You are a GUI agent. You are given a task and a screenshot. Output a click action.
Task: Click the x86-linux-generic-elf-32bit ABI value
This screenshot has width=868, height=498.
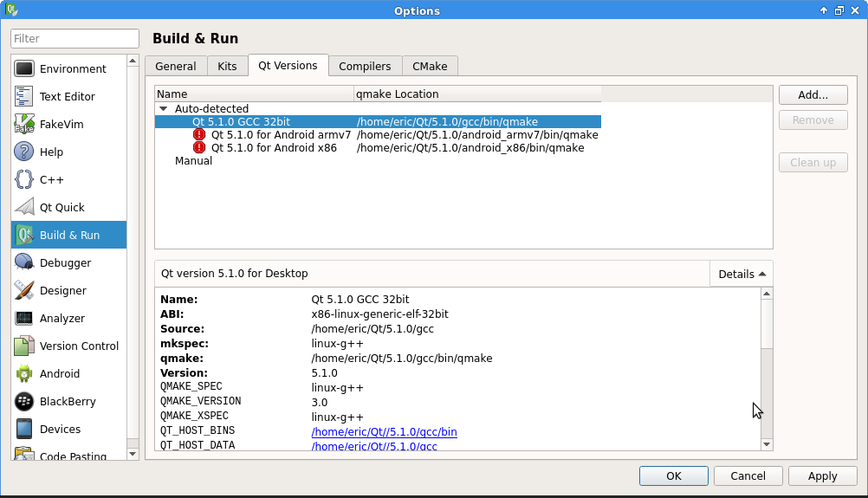pyautogui.click(x=379, y=314)
